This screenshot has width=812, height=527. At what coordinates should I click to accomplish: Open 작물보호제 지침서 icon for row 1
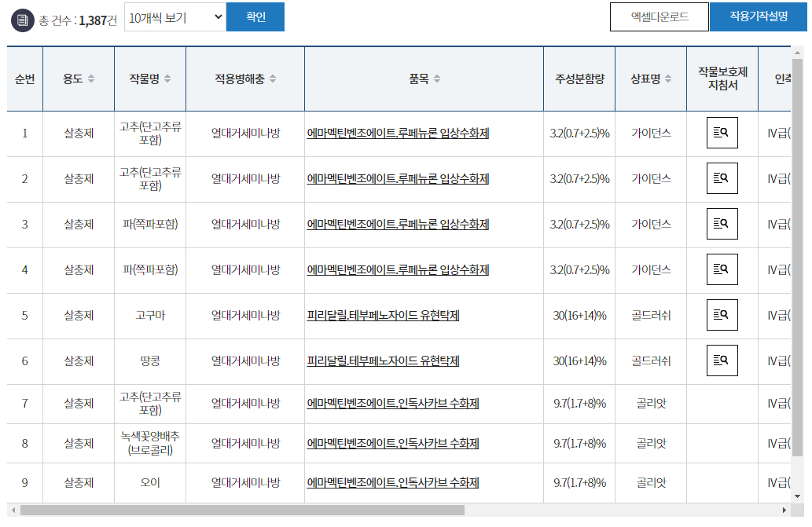tap(722, 133)
